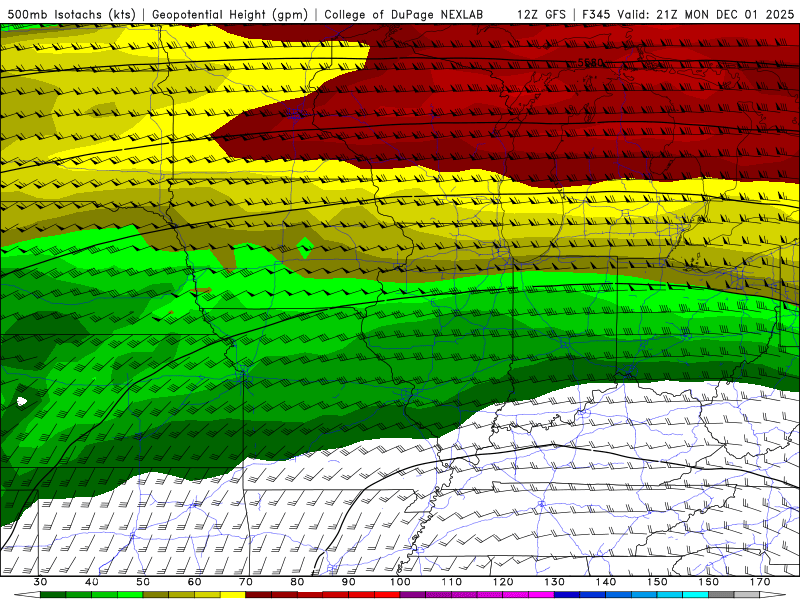Click the '130' legend value
This screenshot has height=600, width=800.
(x=554, y=582)
